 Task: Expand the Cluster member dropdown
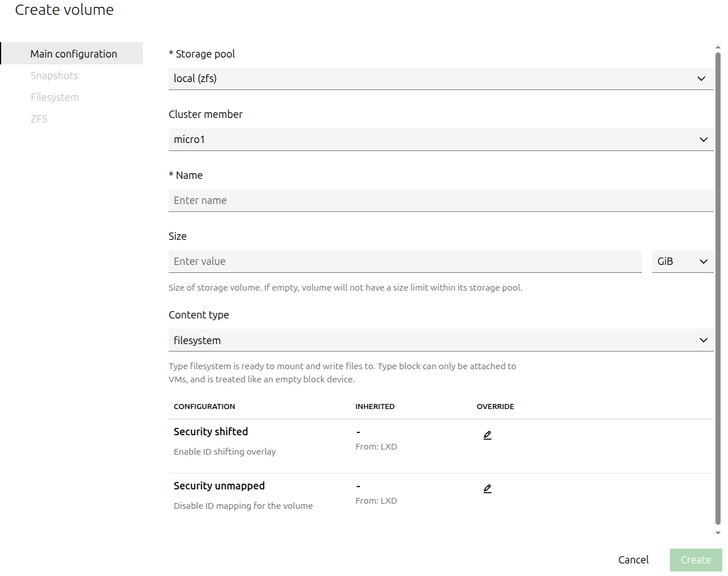point(440,140)
